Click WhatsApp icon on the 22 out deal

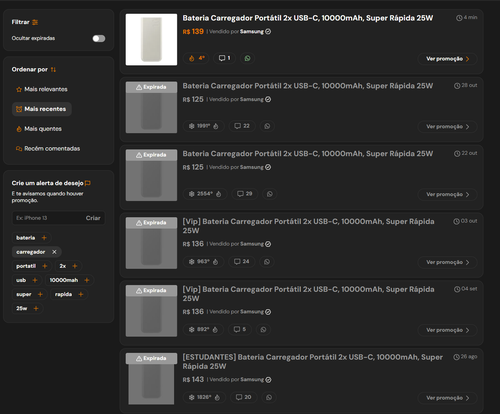coord(270,194)
